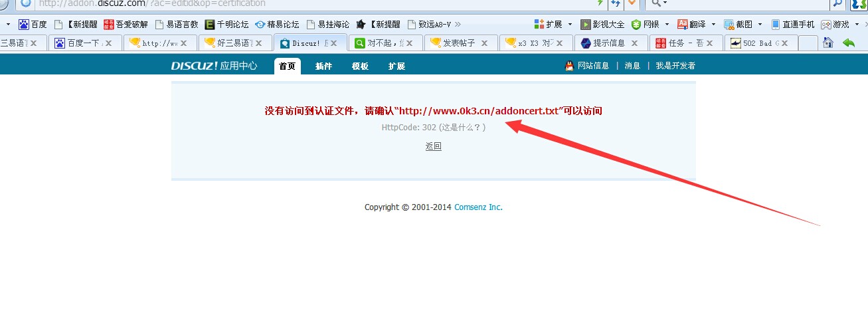Open the 易挂海论 bookmark
Screen dimensions: 868x327
(x=327, y=25)
